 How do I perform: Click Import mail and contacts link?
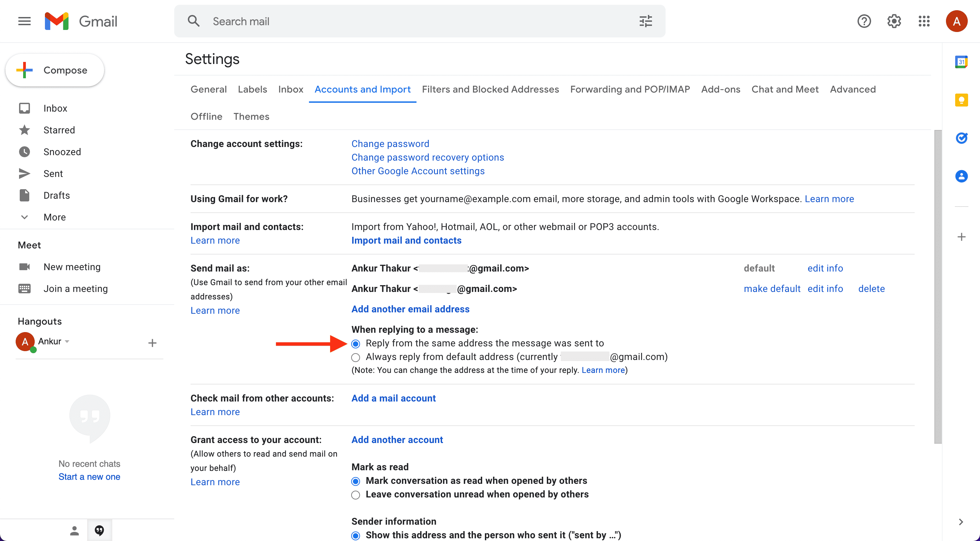pyautogui.click(x=406, y=241)
